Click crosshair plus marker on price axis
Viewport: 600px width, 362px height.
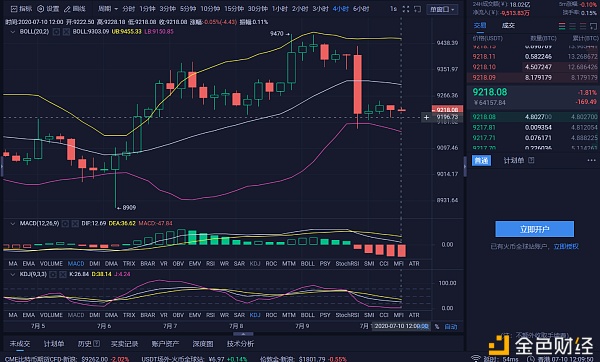pos(426,117)
